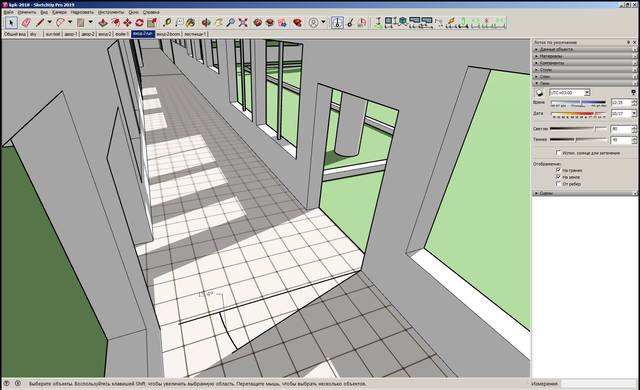Check the От ребер checkbox

point(559,184)
